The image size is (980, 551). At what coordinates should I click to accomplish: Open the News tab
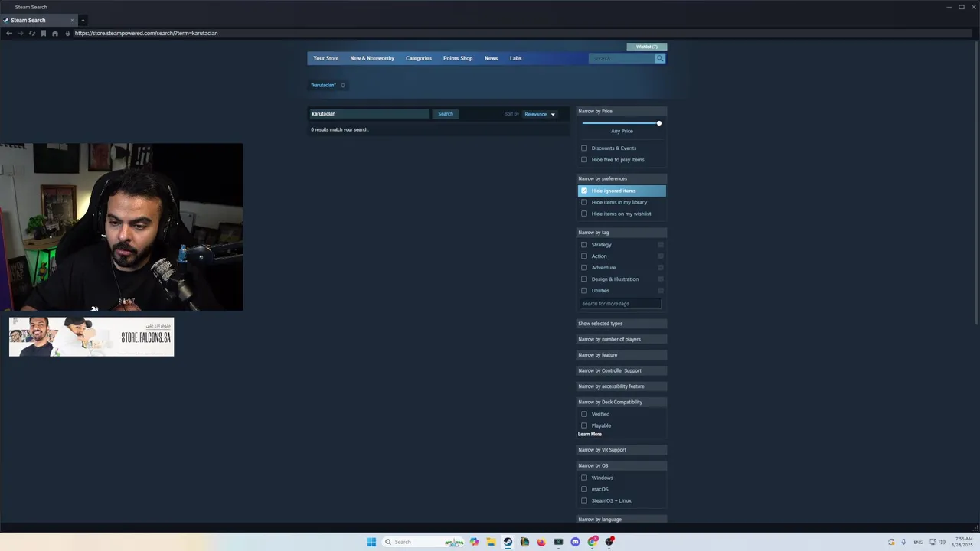[491, 58]
